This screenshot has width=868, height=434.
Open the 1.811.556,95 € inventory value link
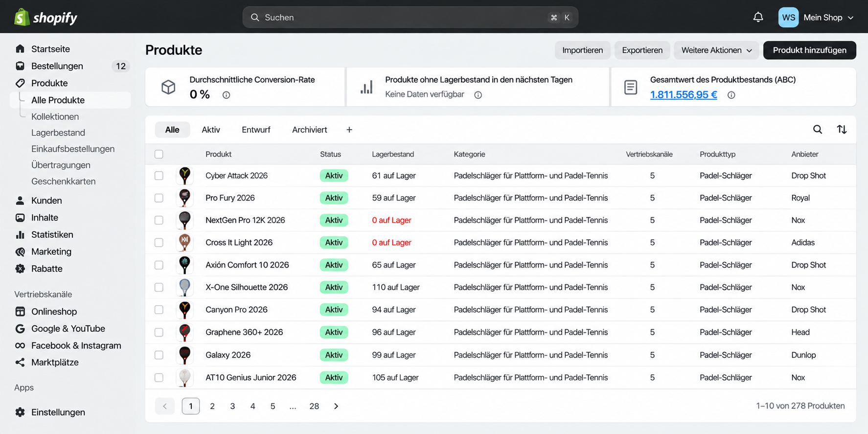tap(684, 95)
